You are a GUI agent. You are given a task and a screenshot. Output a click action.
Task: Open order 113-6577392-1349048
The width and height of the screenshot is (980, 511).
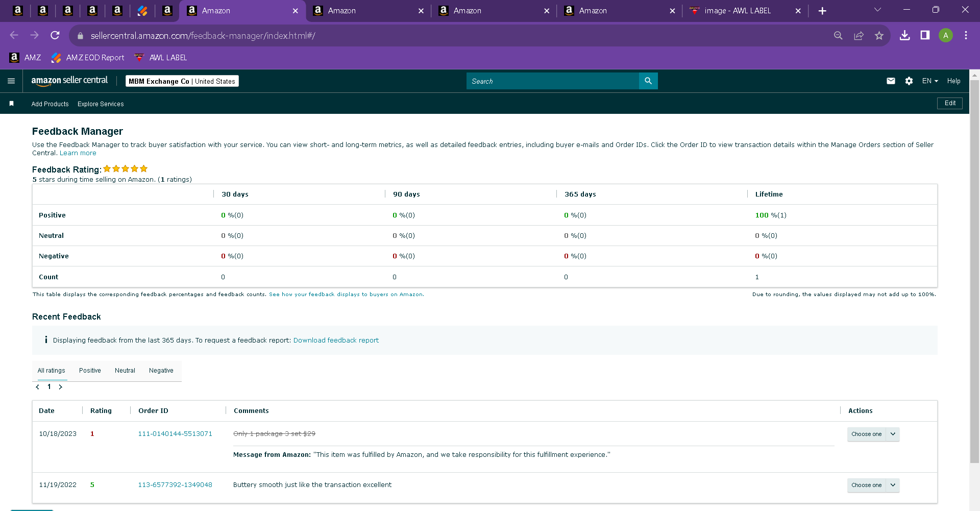click(175, 485)
